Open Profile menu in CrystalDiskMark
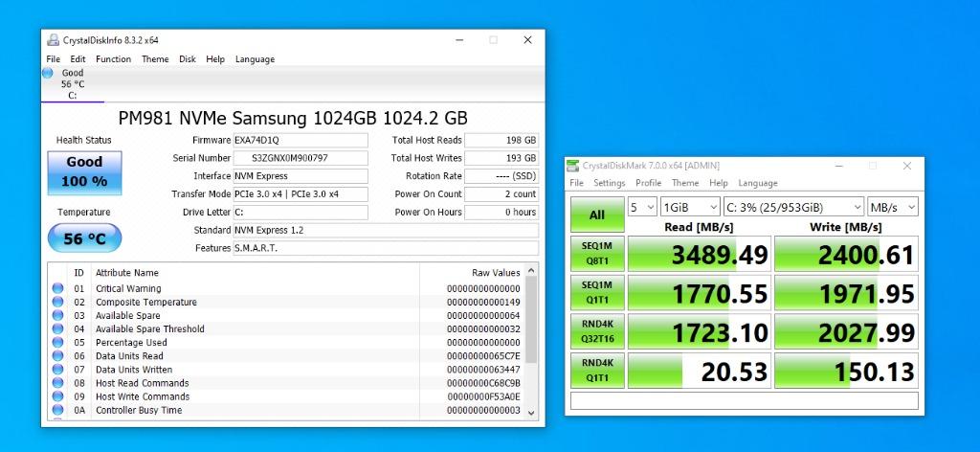The width and height of the screenshot is (980, 452). pos(648,183)
